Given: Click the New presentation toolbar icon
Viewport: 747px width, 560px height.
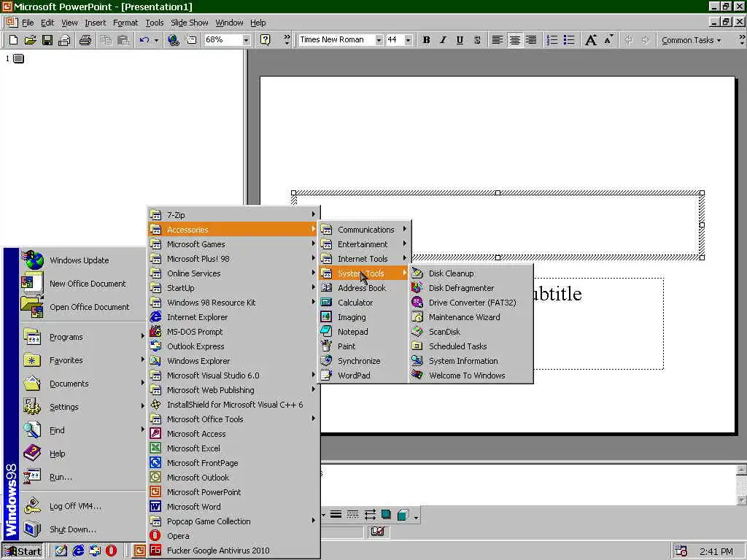Looking at the screenshot, I should pyautogui.click(x=13, y=40).
